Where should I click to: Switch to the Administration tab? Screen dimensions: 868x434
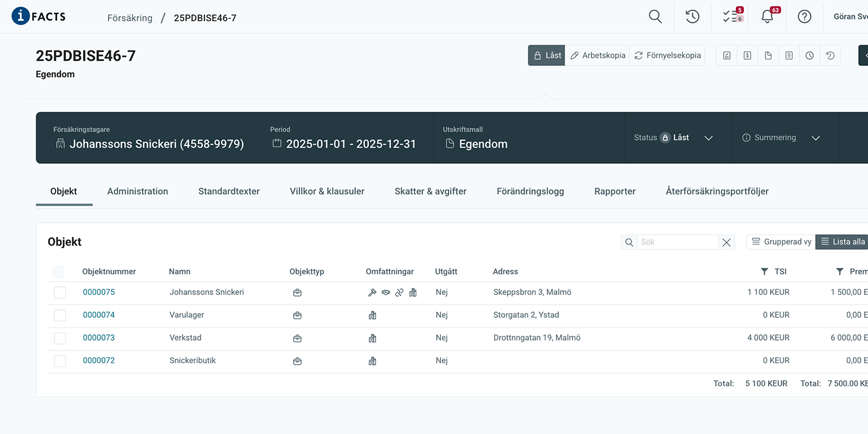[x=137, y=191]
